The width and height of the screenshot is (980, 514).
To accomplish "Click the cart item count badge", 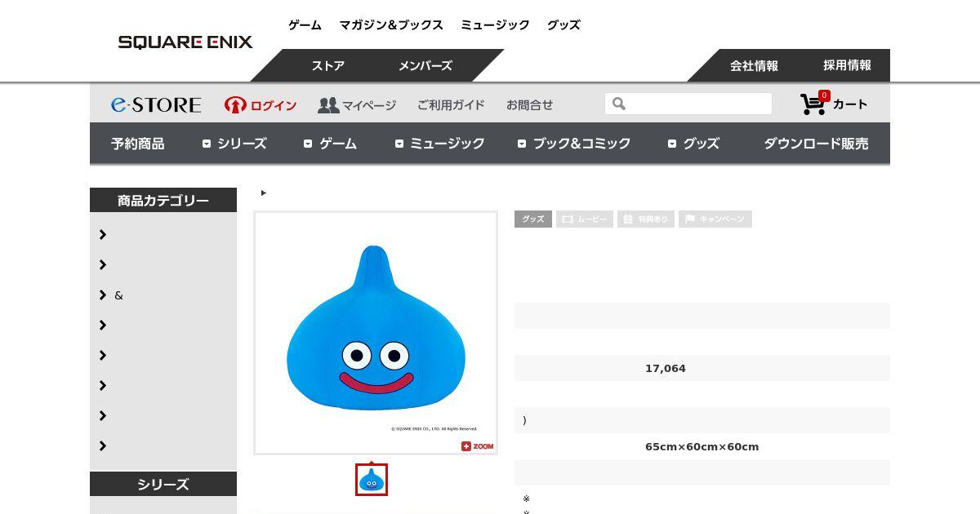I will pyautogui.click(x=824, y=95).
